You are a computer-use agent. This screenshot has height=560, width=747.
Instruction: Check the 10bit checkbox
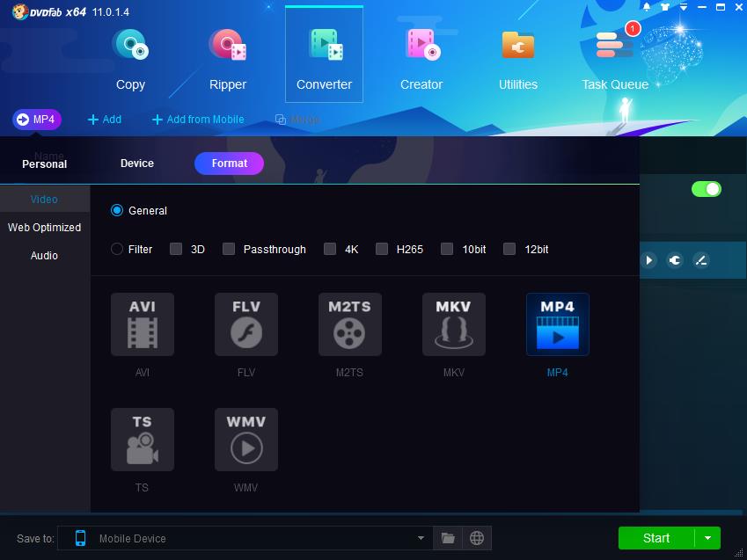(x=447, y=249)
